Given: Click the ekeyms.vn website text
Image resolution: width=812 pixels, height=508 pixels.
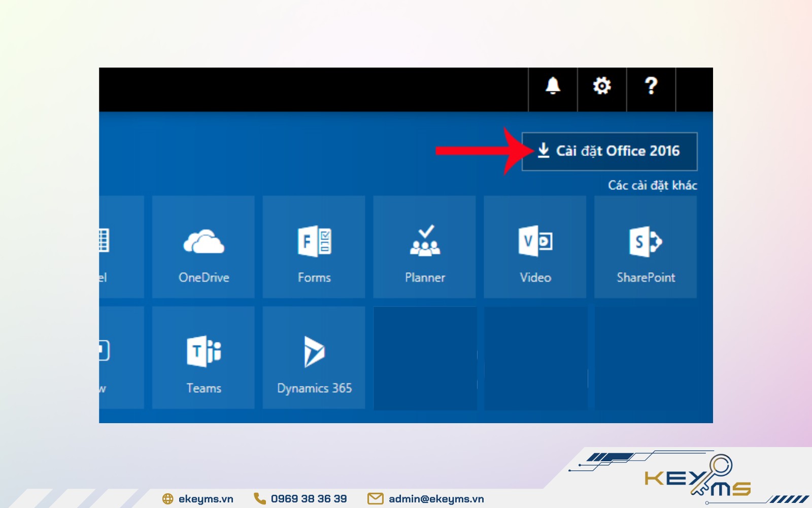Looking at the screenshot, I should pos(206,499).
